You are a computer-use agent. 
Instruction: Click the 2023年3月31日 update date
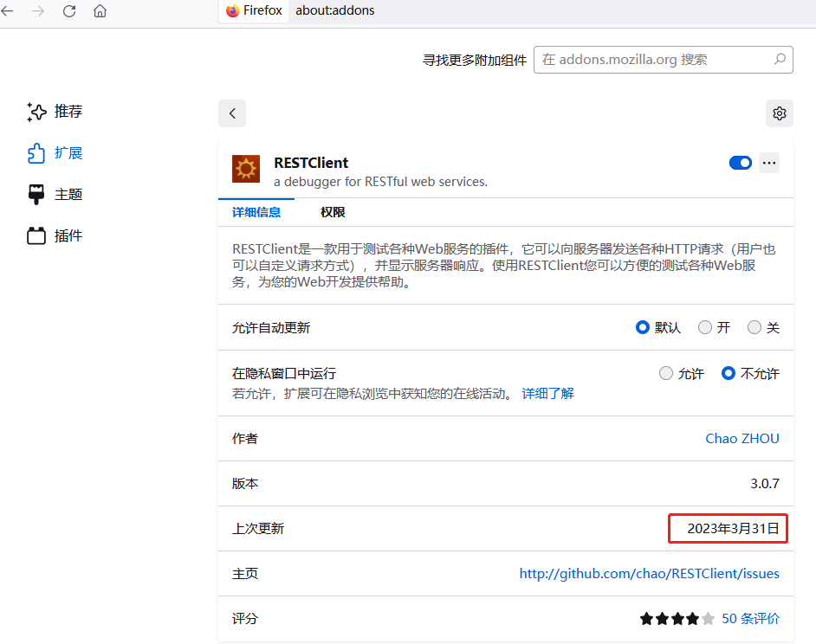pyautogui.click(x=733, y=529)
